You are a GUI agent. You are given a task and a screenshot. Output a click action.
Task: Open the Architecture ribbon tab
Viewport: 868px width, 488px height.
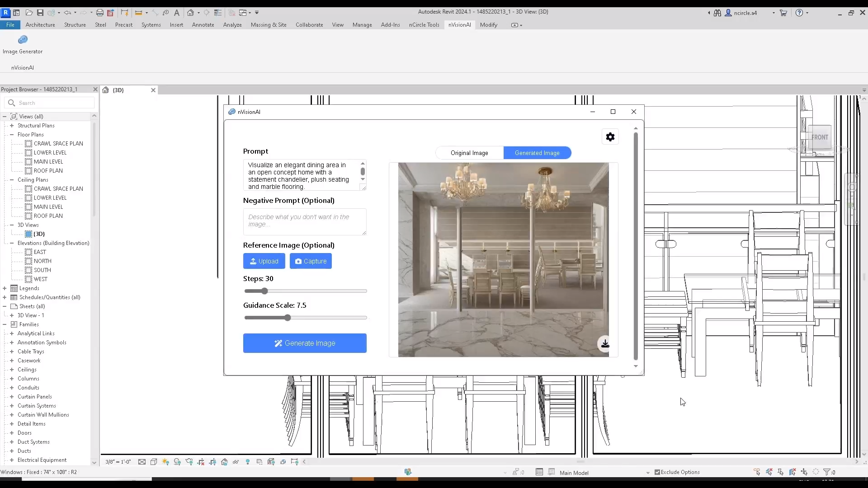click(40, 25)
